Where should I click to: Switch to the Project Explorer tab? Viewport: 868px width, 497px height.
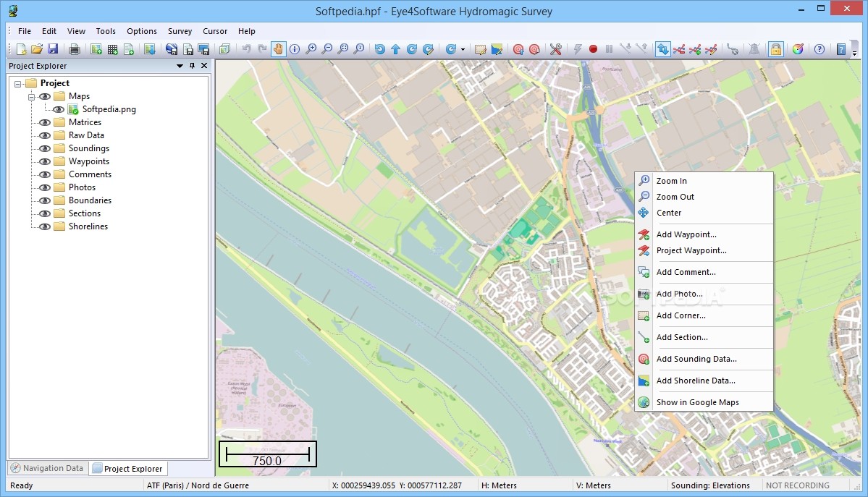click(x=128, y=469)
